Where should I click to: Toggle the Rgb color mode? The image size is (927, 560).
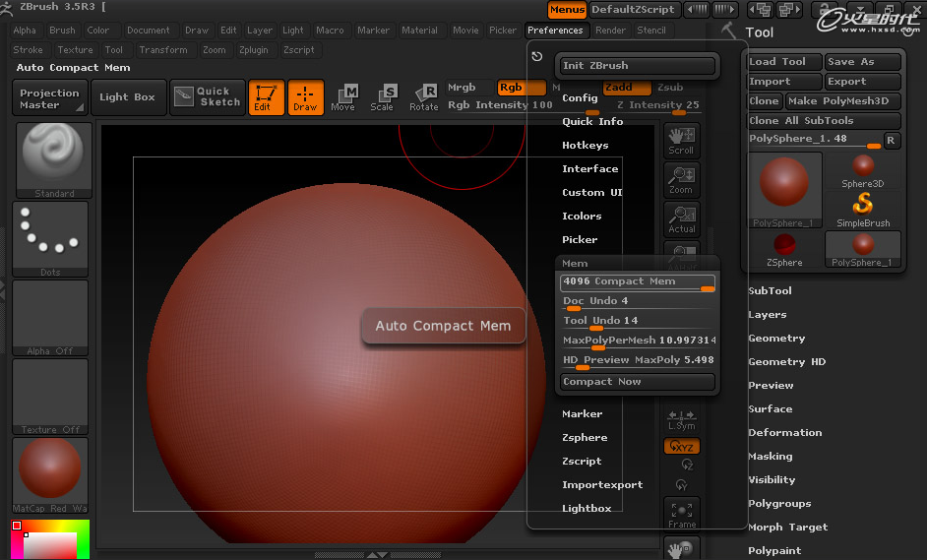coord(521,88)
